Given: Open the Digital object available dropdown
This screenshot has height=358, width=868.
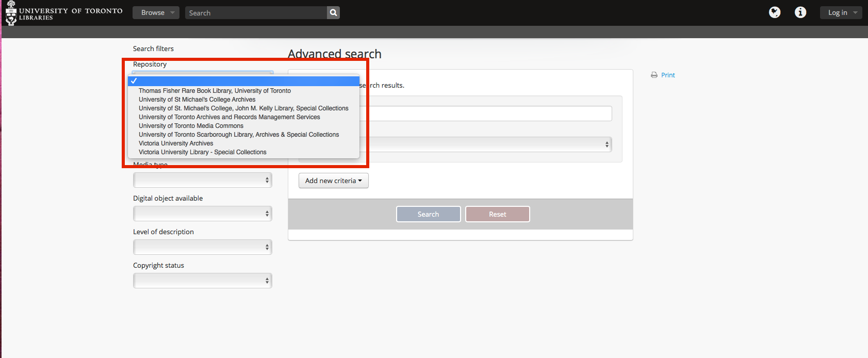Looking at the screenshot, I should pos(203,214).
